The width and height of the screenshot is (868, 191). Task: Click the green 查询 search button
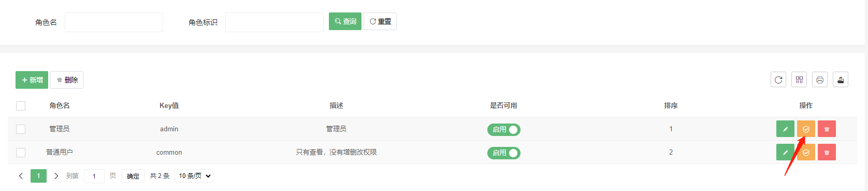(x=345, y=21)
